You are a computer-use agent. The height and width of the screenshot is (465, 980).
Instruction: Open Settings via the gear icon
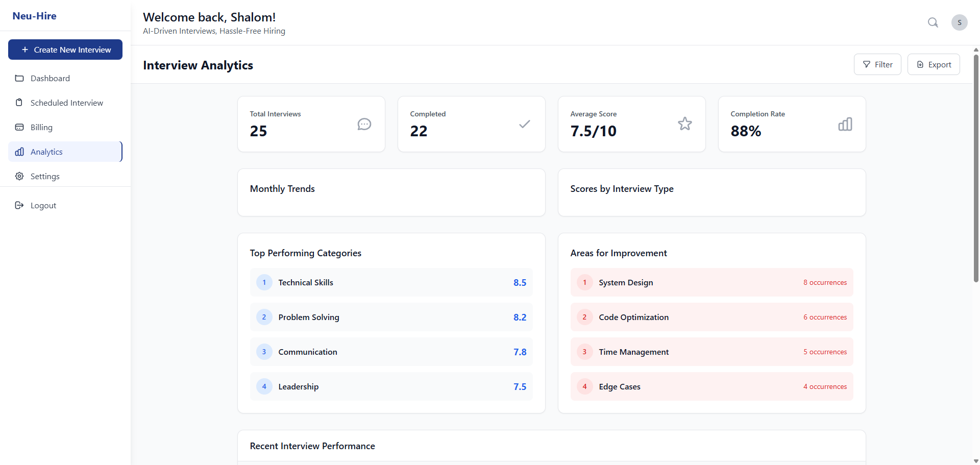[19, 176]
